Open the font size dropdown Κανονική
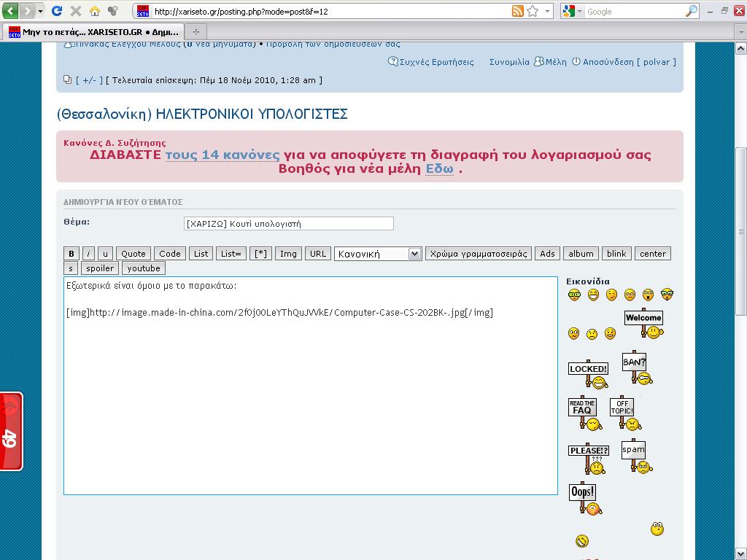The width and height of the screenshot is (747, 560). click(x=378, y=254)
